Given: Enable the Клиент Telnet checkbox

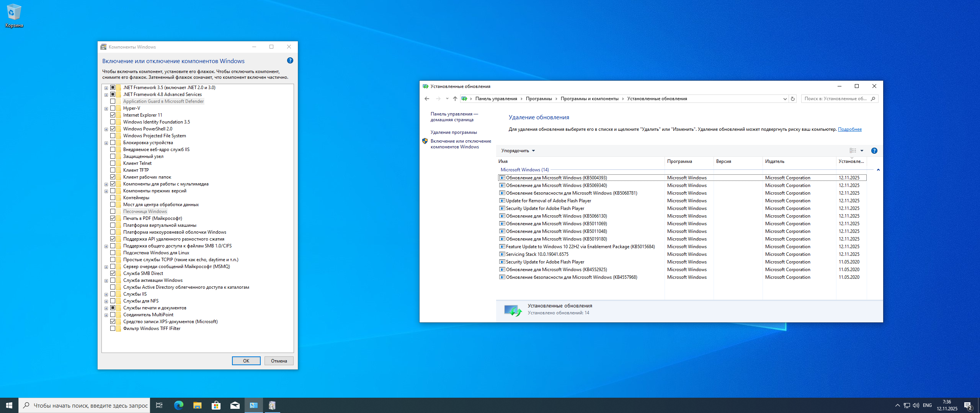Looking at the screenshot, I should pyautogui.click(x=113, y=163).
